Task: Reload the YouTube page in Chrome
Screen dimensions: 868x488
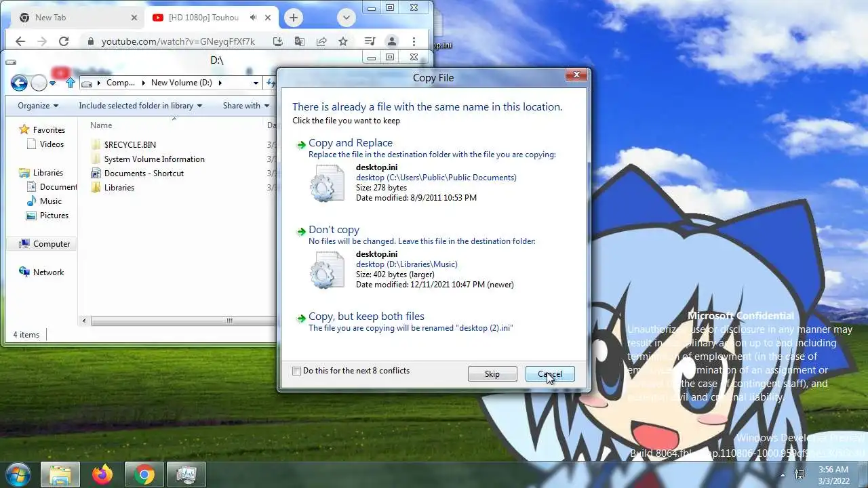Action: click(x=64, y=41)
